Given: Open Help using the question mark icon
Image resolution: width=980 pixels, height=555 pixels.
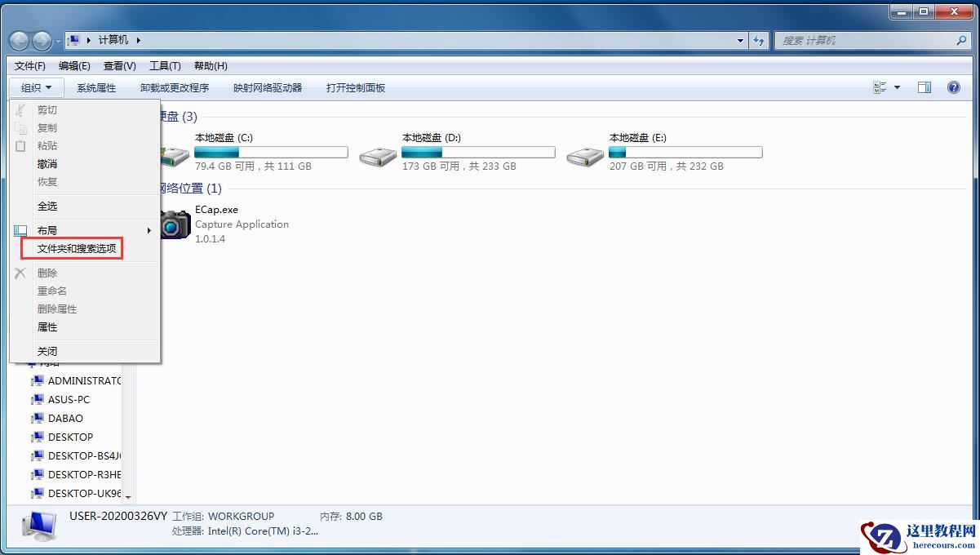Looking at the screenshot, I should tap(955, 87).
